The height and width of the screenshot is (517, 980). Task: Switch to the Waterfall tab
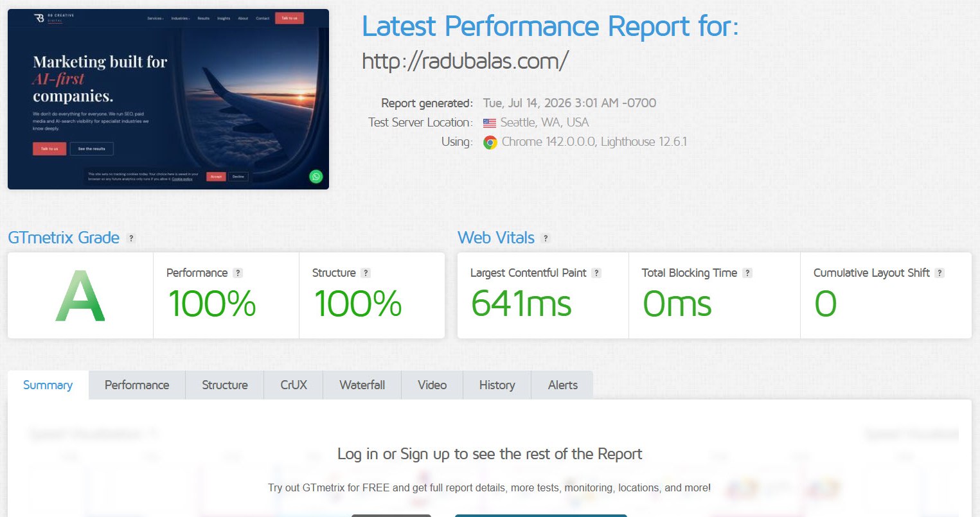click(x=362, y=385)
